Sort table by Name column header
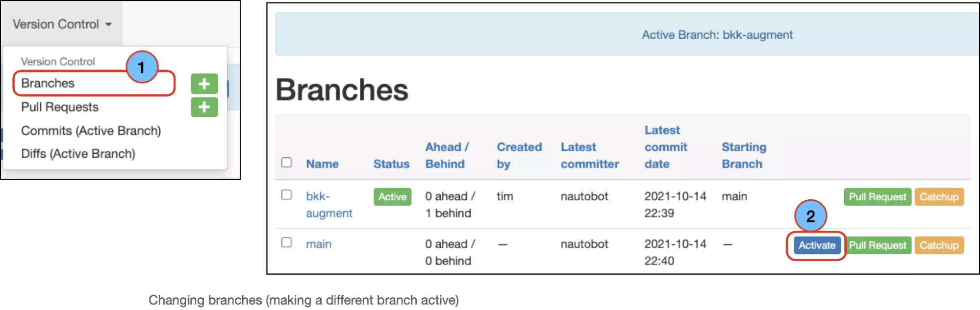The height and width of the screenshot is (310, 980). 322,164
